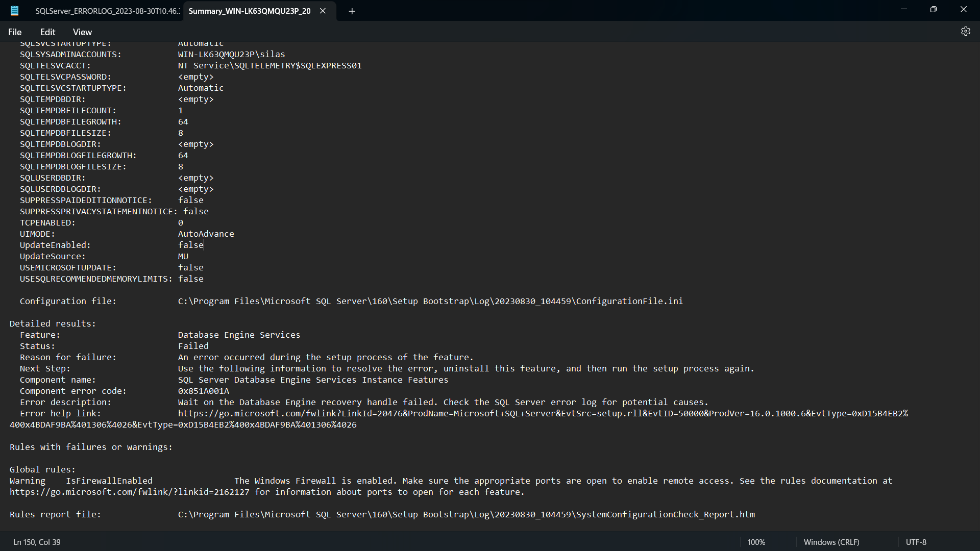Open the File menu
Viewport: 980px width, 551px height.
click(x=15, y=32)
